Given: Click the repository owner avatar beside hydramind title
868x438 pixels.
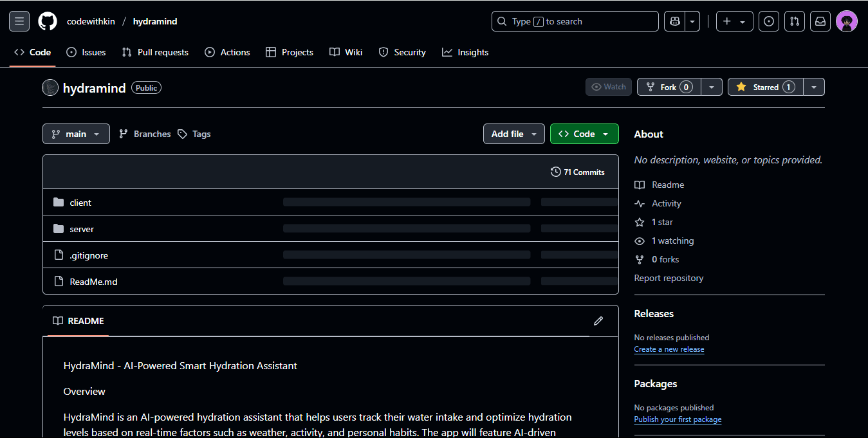Looking at the screenshot, I should 50,87.
